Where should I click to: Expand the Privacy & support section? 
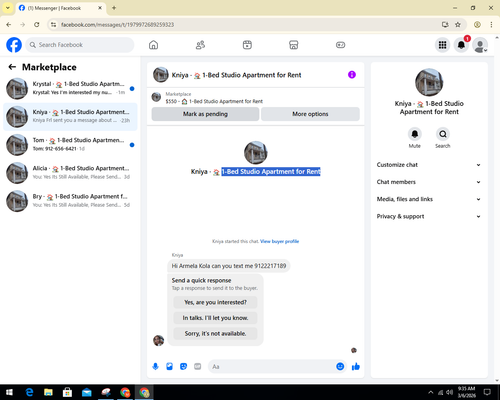429,216
